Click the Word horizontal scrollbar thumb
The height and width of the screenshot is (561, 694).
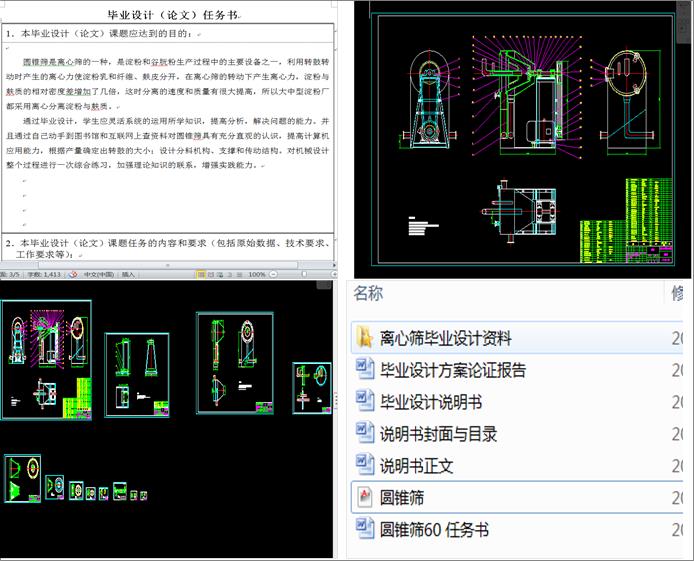click(x=168, y=265)
